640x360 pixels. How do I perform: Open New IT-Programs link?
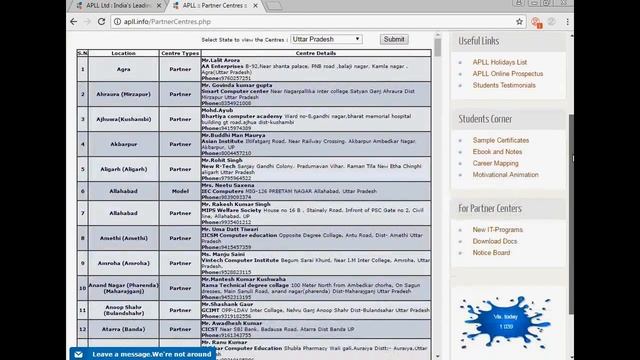(x=498, y=229)
